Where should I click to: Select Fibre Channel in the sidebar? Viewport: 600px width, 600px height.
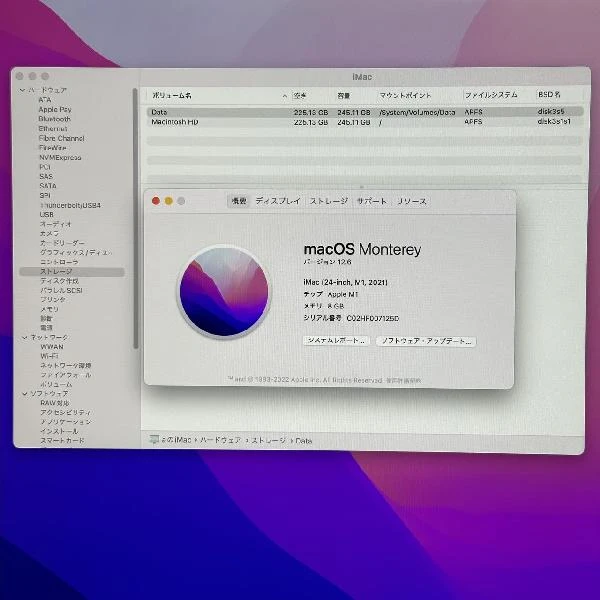(62, 138)
